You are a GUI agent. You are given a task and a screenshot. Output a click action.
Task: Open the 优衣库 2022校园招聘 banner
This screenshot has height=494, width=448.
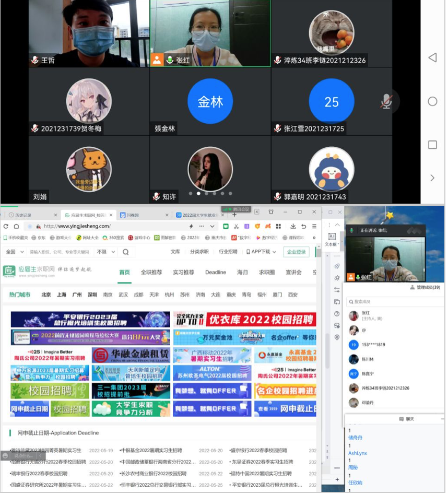pyautogui.click(x=244, y=319)
